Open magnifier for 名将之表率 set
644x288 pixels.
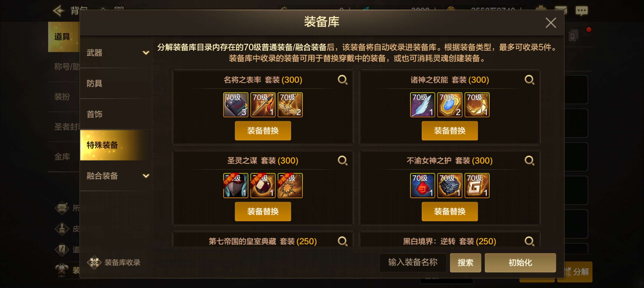click(342, 80)
